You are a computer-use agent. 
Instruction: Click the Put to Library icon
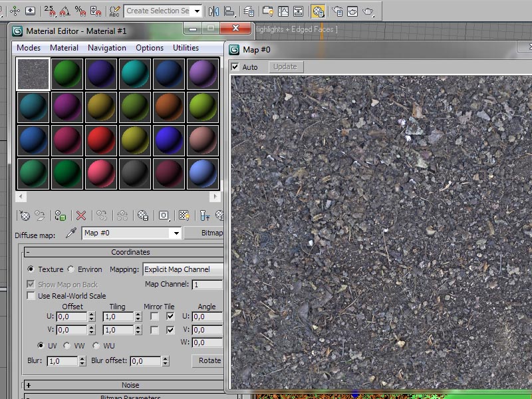tap(142, 215)
